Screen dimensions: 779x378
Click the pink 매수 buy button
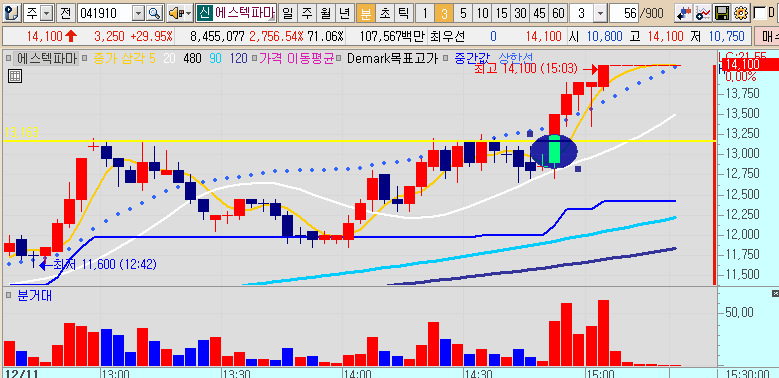(768, 36)
